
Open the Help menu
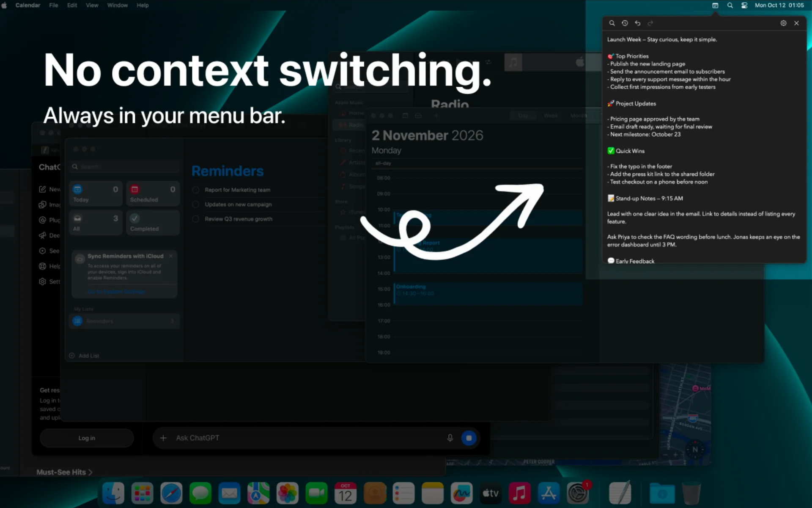pos(143,6)
